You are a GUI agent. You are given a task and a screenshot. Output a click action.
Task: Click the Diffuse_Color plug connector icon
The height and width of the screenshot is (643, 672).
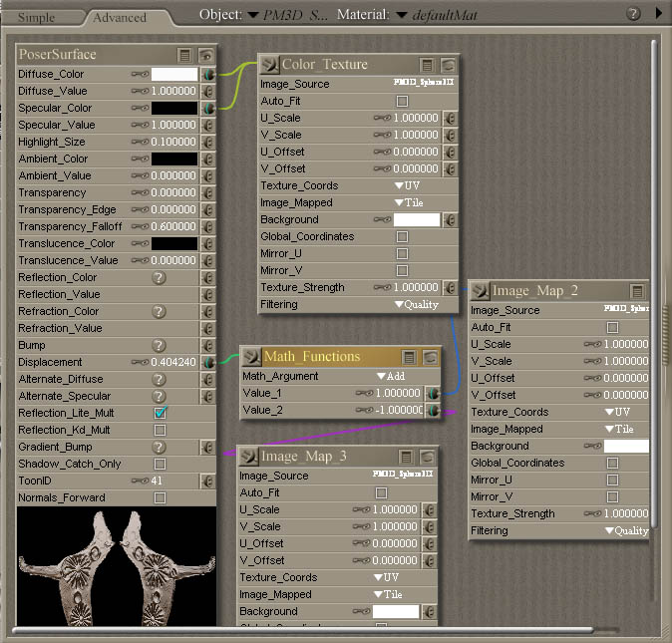208,74
